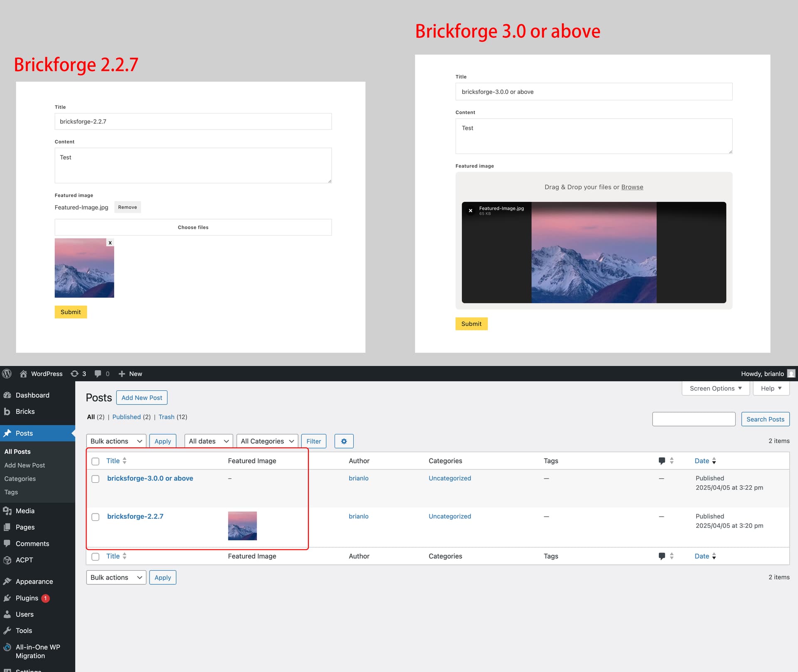Expand the Help panel
Viewport: 798px width, 672px height.
(x=771, y=388)
